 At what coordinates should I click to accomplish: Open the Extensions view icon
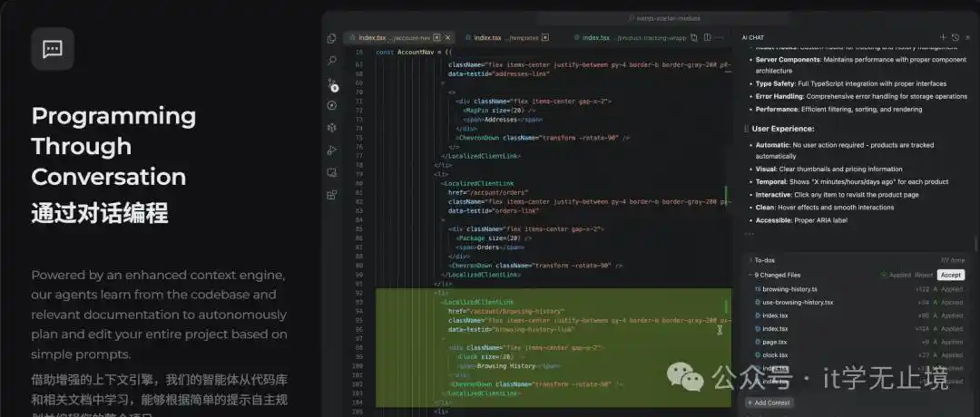click(332, 194)
